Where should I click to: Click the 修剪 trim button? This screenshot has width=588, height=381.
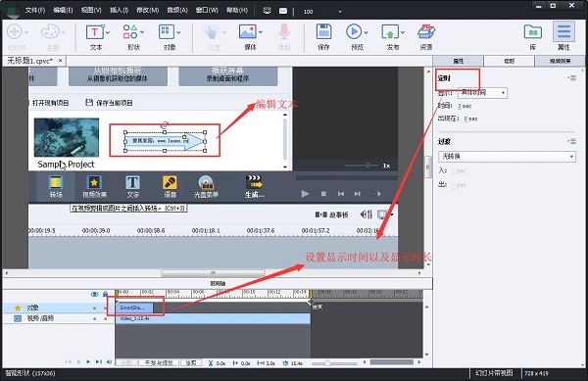(x=191, y=363)
